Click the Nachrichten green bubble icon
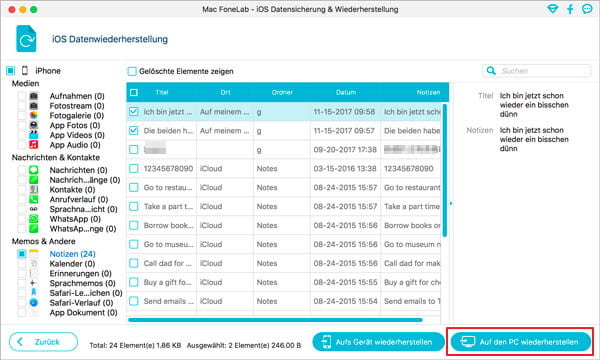The image size is (600, 360). click(34, 170)
